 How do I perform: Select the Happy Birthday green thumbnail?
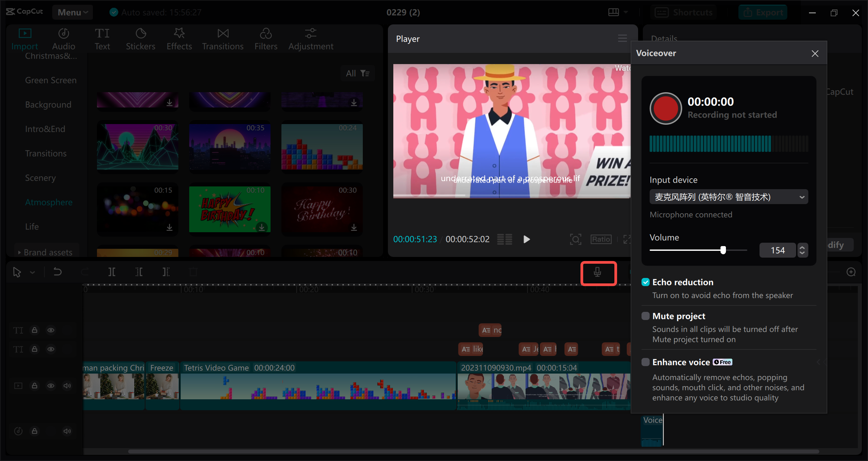pyautogui.click(x=230, y=209)
